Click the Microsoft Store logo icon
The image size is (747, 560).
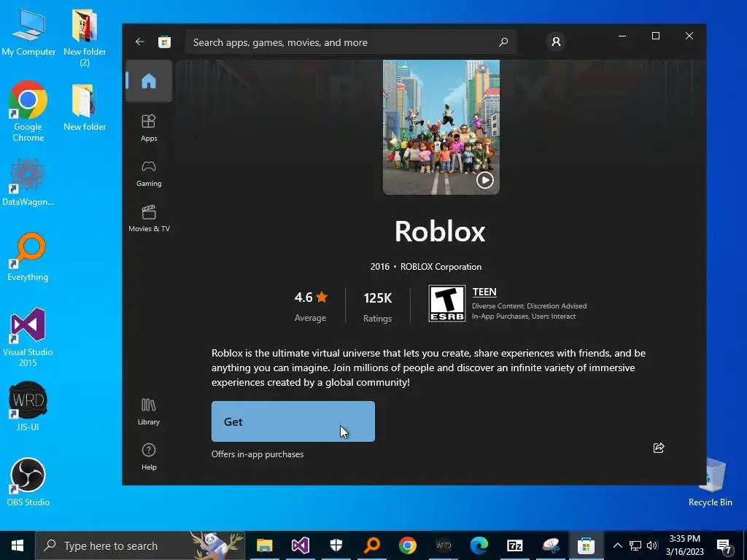[x=164, y=42]
